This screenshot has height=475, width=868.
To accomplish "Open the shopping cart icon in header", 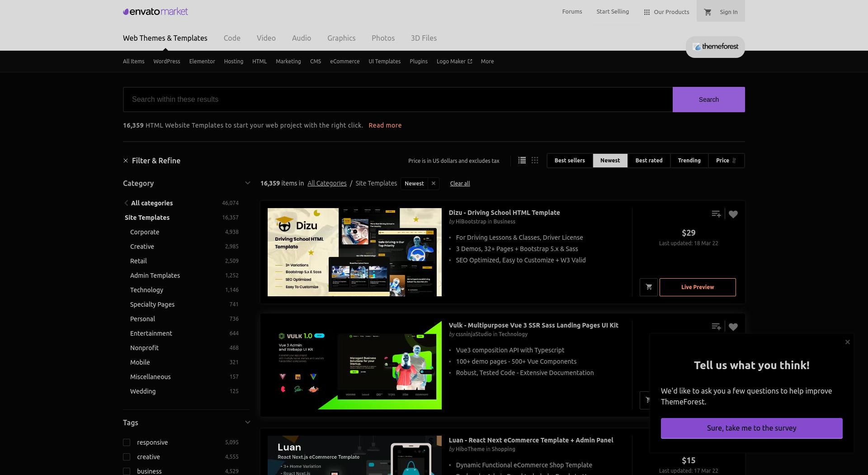I will tap(708, 12).
